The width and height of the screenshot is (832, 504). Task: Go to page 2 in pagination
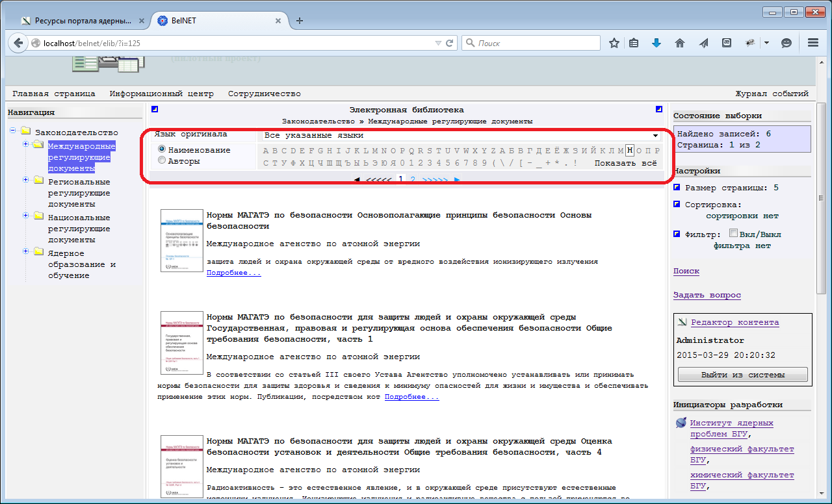coord(413,179)
